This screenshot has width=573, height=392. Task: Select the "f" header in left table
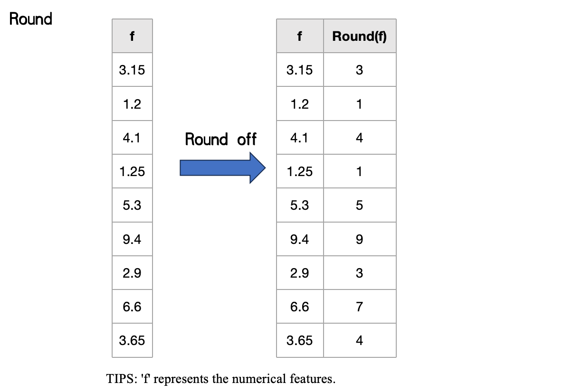click(x=132, y=36)
